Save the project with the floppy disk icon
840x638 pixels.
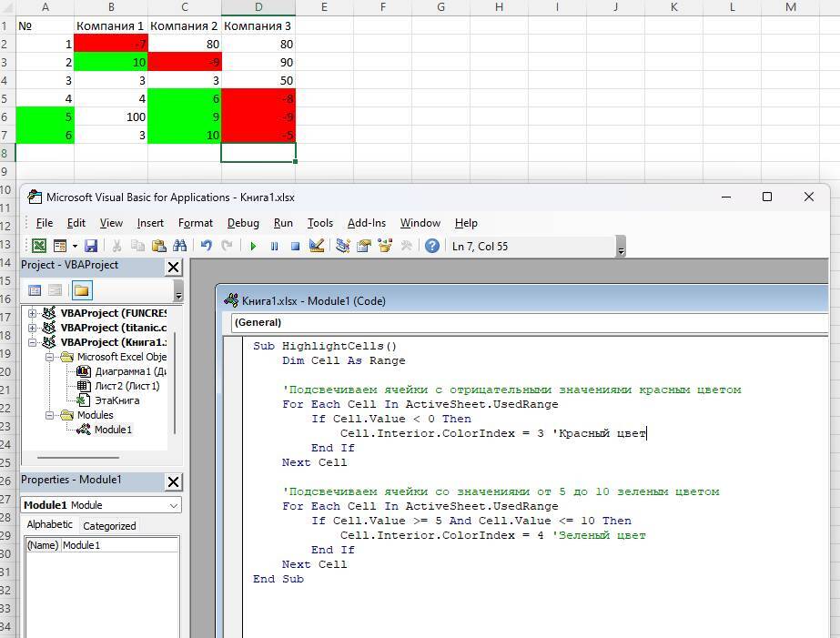91,246
